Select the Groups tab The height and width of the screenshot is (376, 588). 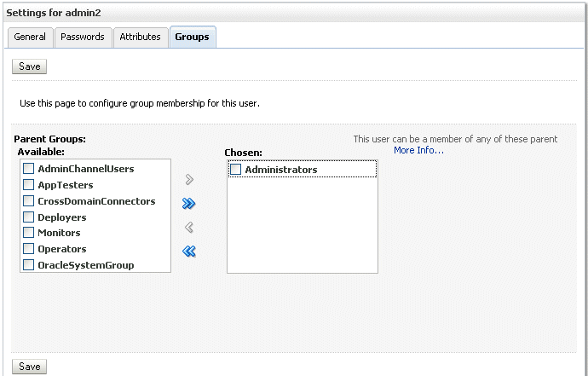193,37
